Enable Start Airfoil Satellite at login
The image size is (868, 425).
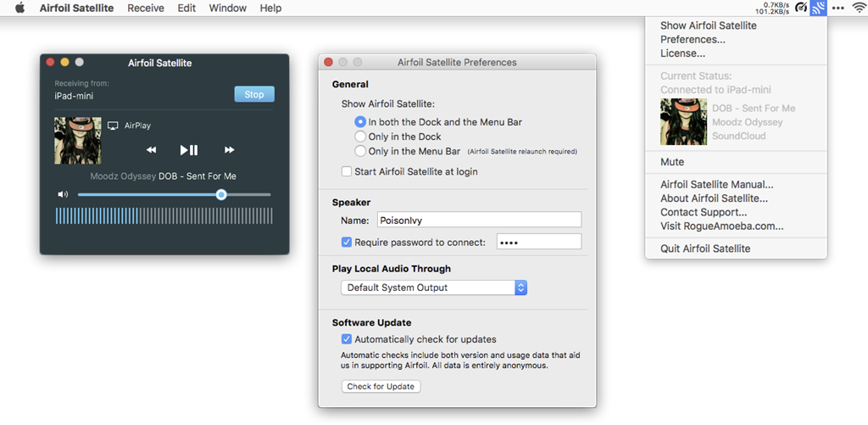click(x=347, y=171)
